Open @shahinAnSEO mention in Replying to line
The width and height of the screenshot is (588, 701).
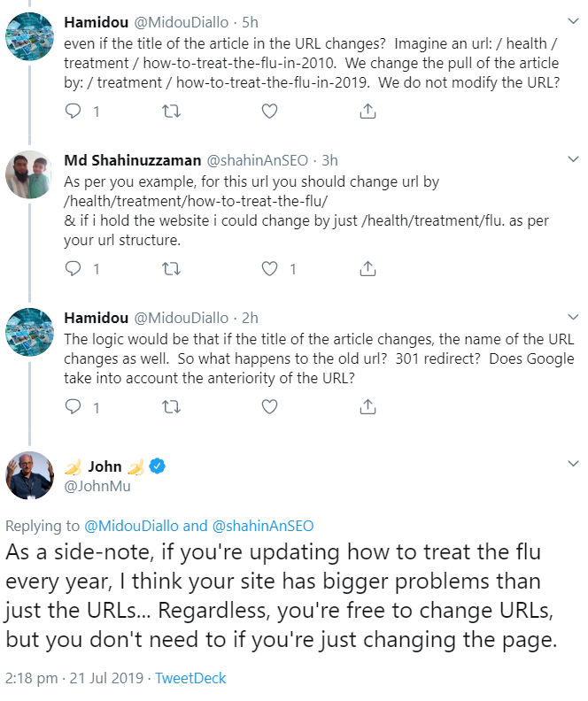pos(264,526)
